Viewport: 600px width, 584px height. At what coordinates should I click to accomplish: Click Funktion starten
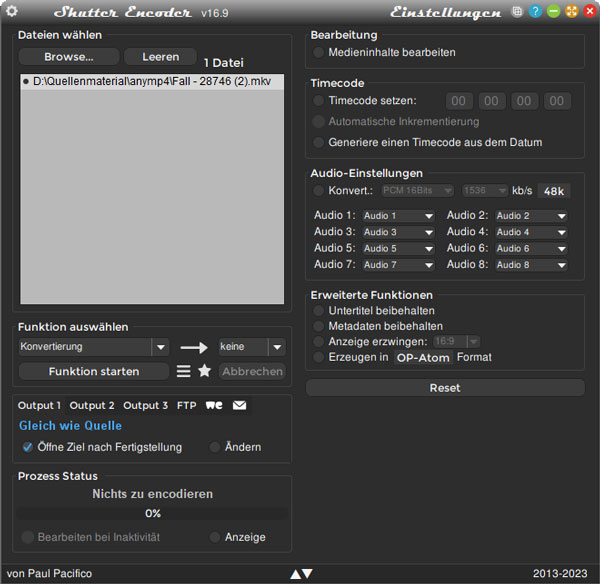[94, 371]
